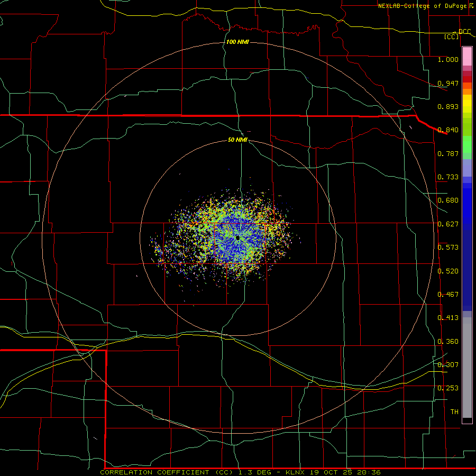Click the 0.573 color scale value

[448, 248]
